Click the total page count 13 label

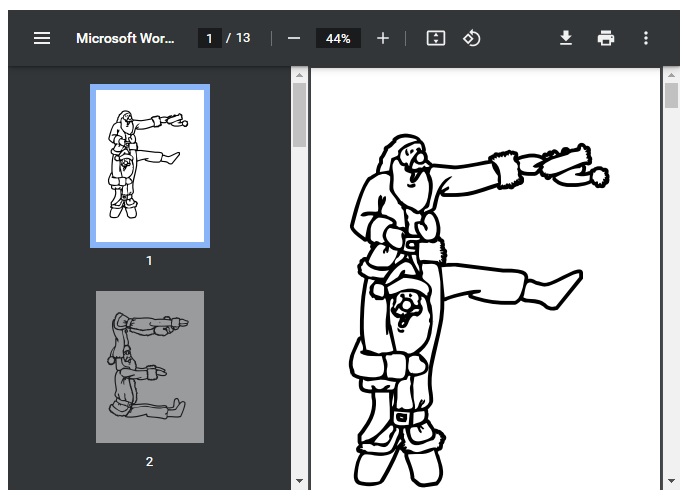(243, 38)
